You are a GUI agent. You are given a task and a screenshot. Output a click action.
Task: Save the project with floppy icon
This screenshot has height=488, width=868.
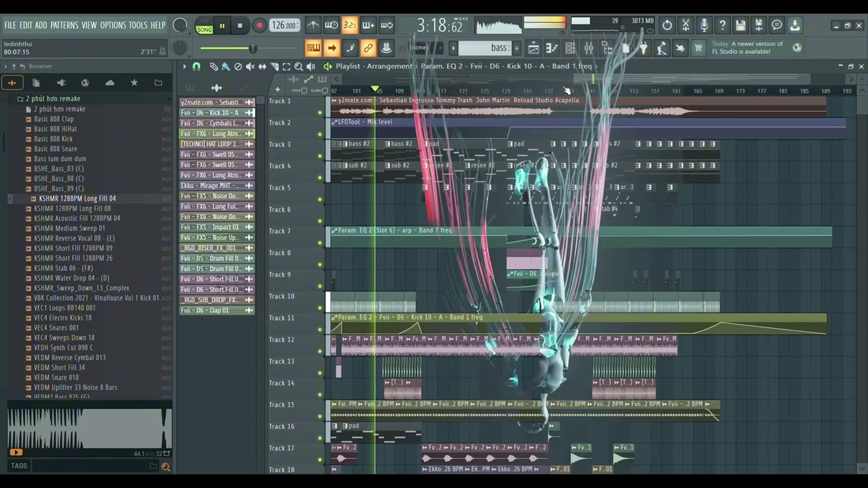(741, 26)
